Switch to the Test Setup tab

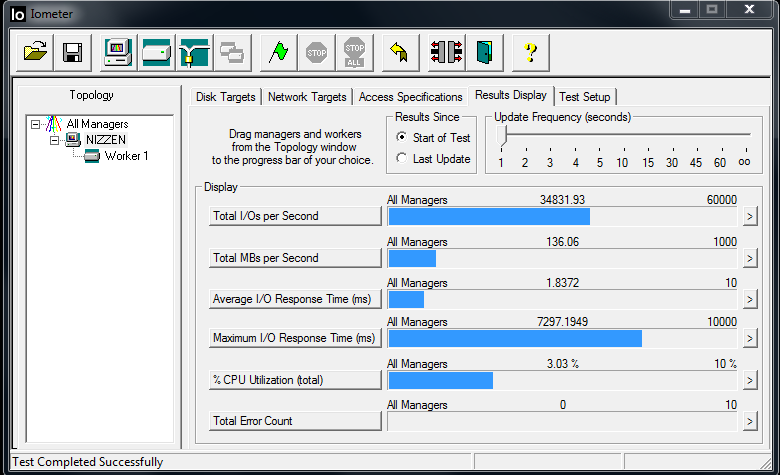585,97
